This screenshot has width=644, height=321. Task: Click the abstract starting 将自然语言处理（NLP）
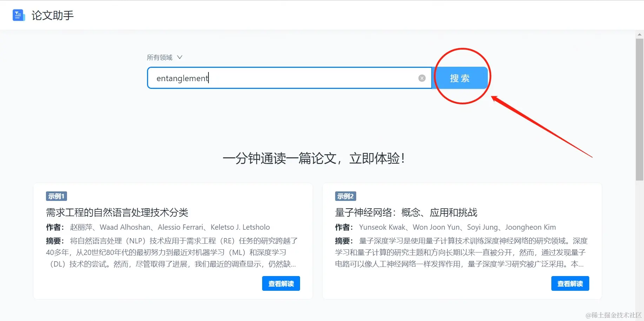(x=172, y=253)
